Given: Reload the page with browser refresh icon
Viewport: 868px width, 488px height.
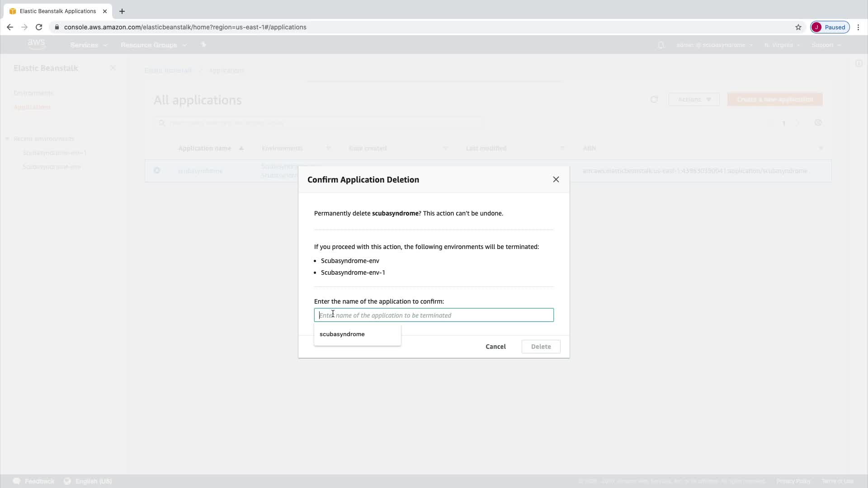Looking at the screenshot, I should (x=39, y=27).
